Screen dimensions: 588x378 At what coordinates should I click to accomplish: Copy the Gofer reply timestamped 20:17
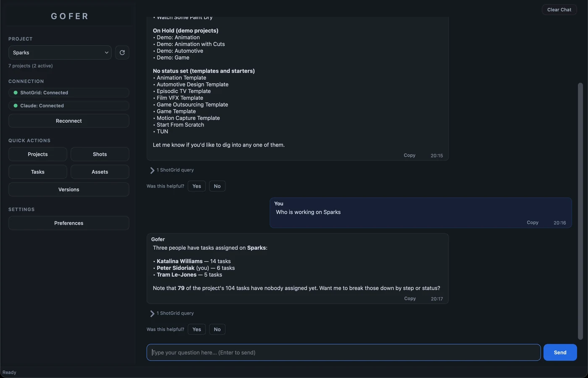(410, 299)
